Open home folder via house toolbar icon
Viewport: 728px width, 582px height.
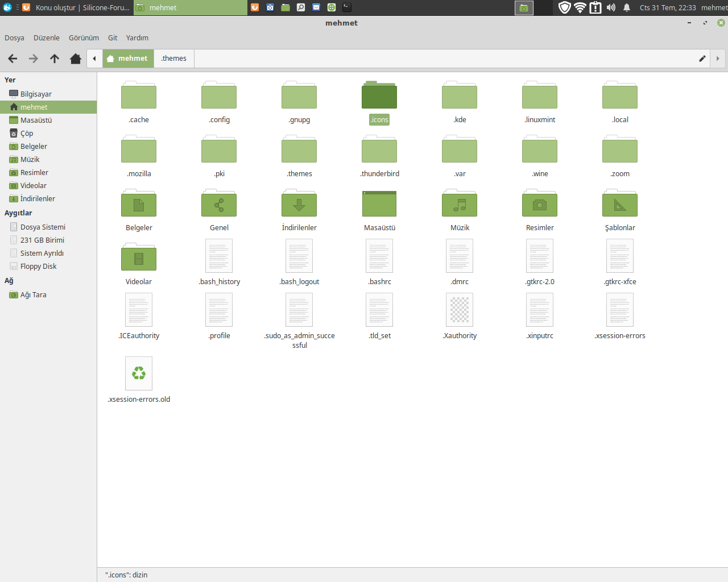[75, 59]
